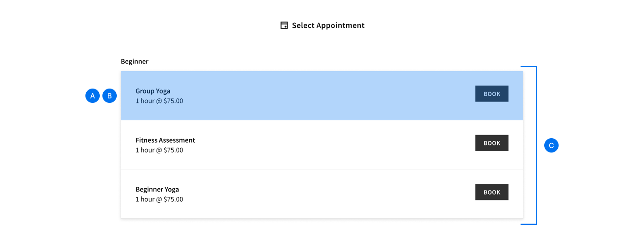
Task: Click the Beginner Yoga title text
Action: coord(157,190)
